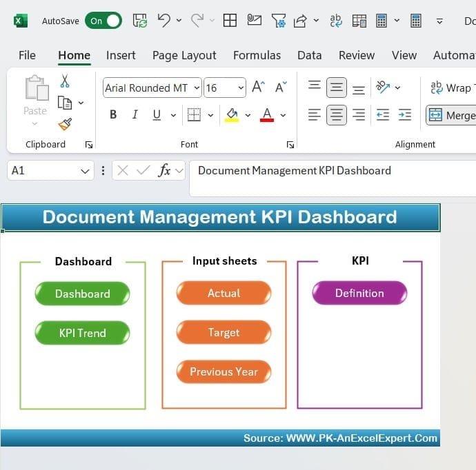Increase font size with larger A
Viewport: 476px width, 470px height.
pos(258,87)
